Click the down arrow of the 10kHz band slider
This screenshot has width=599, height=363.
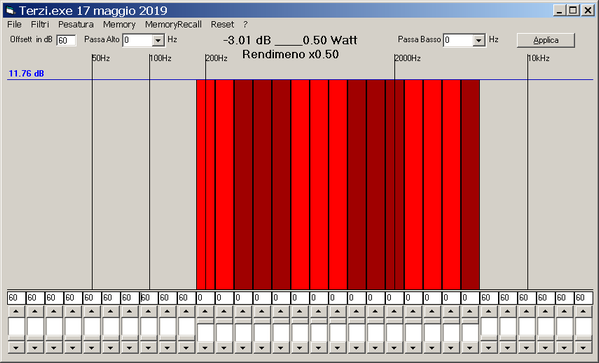coord(527,348)
